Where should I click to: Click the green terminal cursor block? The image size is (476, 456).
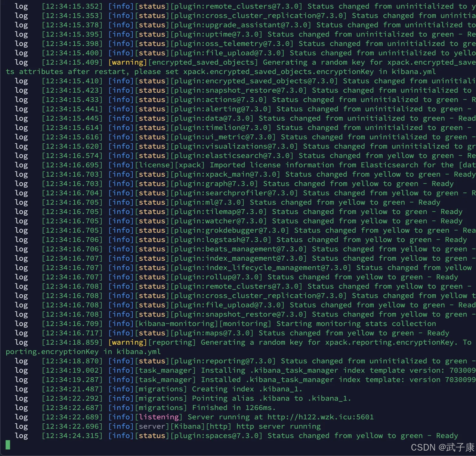[8, 445]
